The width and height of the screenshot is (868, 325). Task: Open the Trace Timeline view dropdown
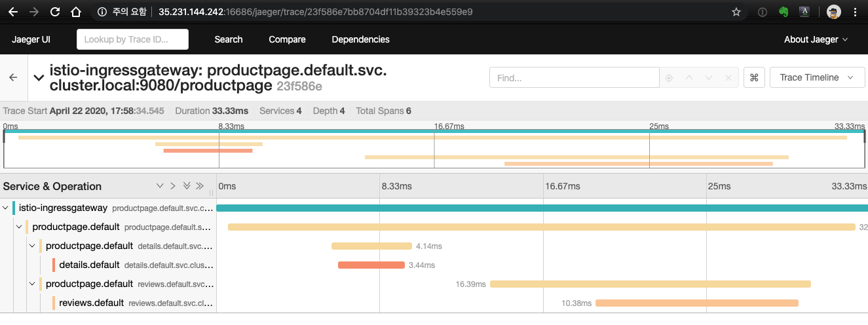click(x=816, y=77)
